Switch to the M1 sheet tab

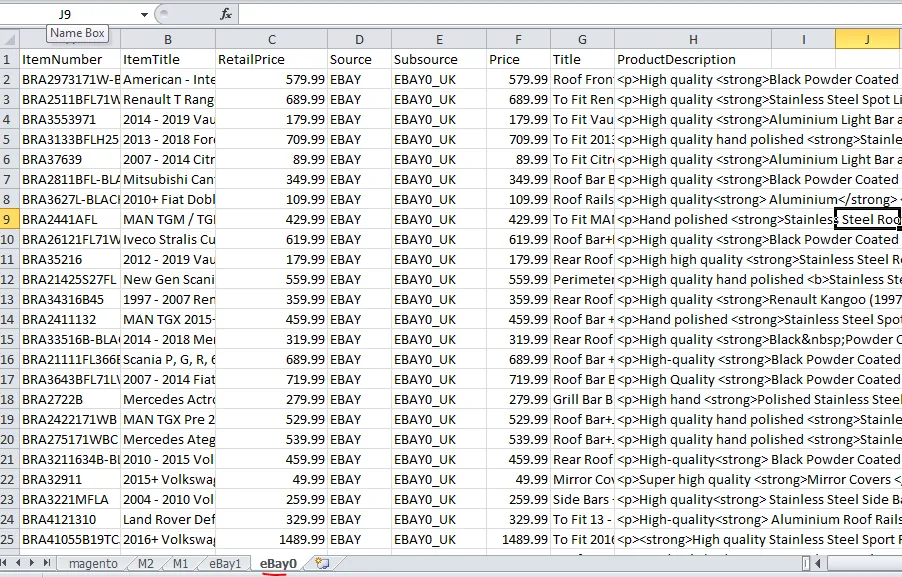pos(180,564)
